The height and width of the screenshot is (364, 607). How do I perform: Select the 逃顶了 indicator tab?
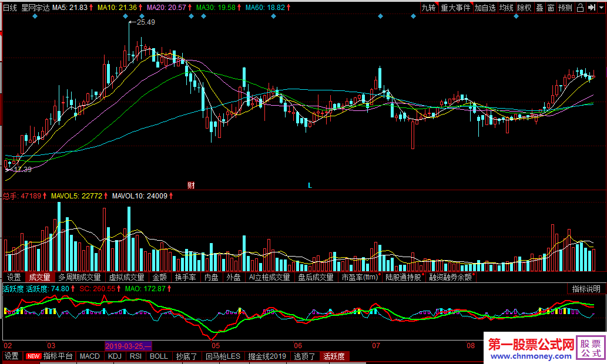(x=304, y=356)
